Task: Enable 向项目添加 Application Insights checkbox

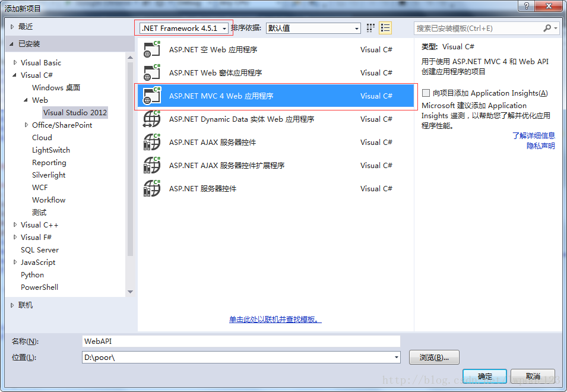Action: tap(426, 93)
